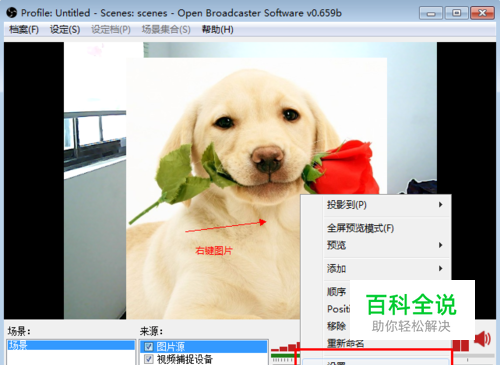Open the 帮助(H) menu
This screenshot has height=365, width=500.
click(218, 30)
